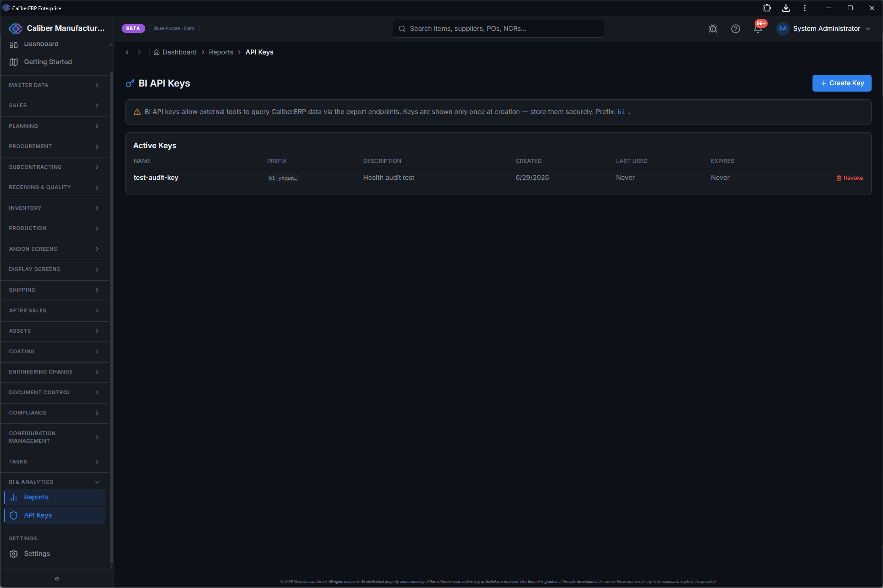Expand the After Sales section
Screen dimensions: 883x588
point(55,311)
